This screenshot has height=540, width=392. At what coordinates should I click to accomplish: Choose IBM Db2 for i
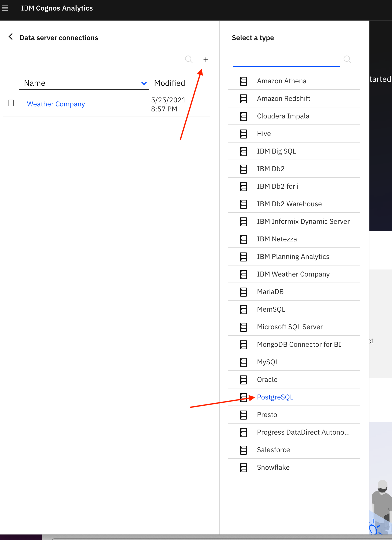pyautogui.click(x=294, y=186)
